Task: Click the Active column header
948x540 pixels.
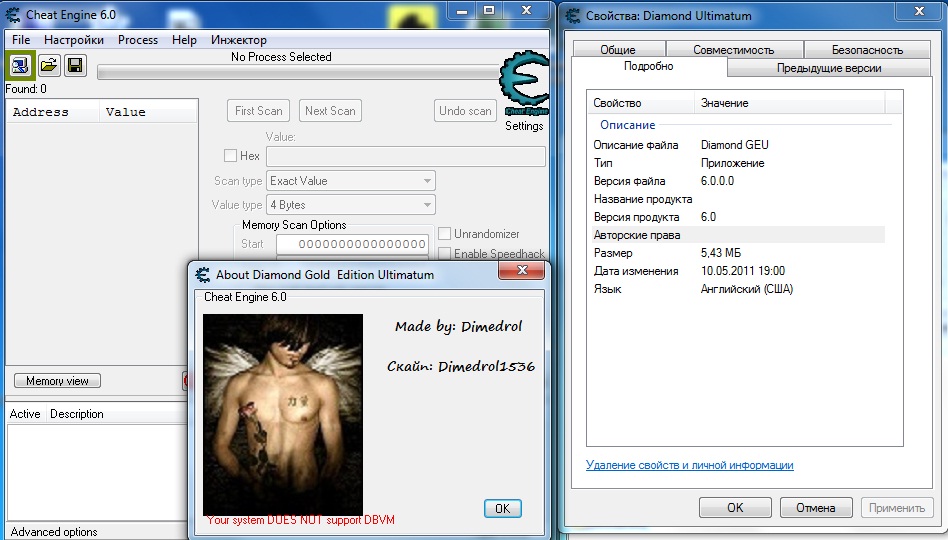Action: [25, 414]
